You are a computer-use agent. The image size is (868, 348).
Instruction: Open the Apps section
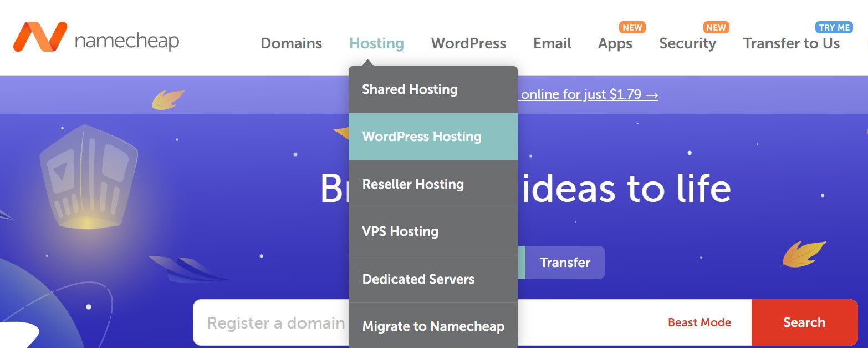tap(615, 43)
